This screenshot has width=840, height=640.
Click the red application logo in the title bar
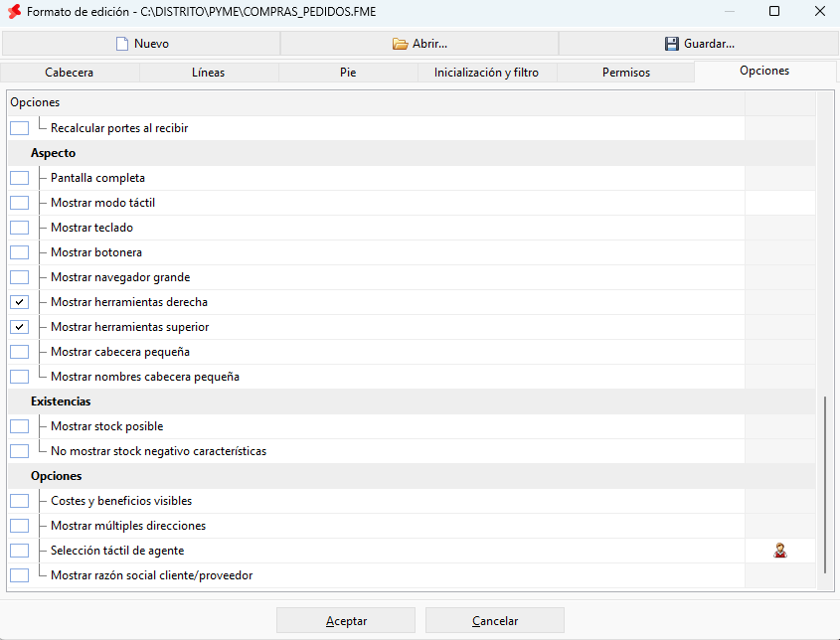tap(15, 11)
